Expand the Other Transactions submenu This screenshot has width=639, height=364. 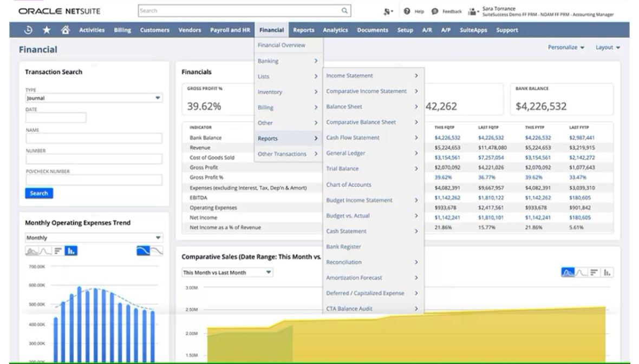[289, 154]
